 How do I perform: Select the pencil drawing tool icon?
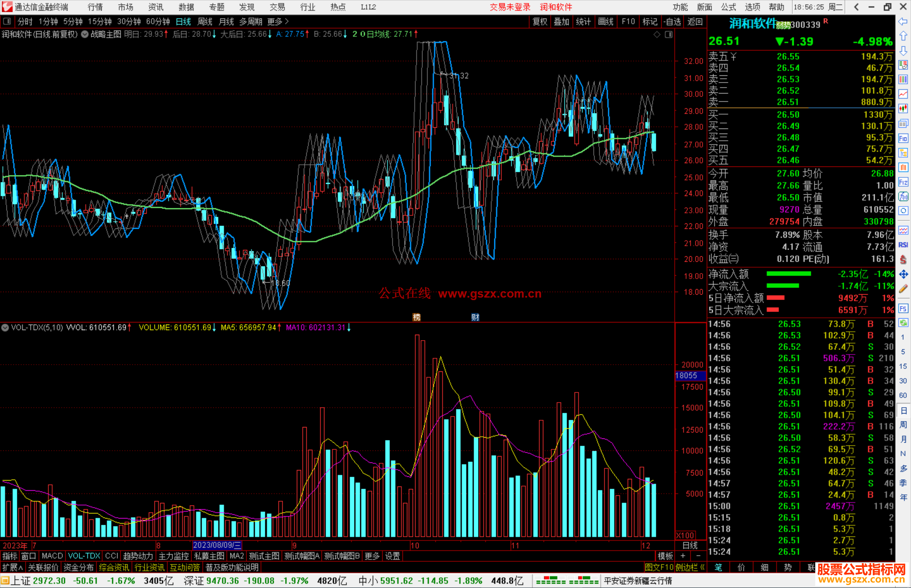click(x=903, y=289)
